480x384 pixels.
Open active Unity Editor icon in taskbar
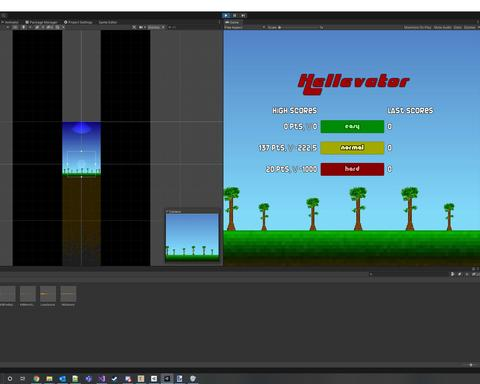tap(167, 379)
